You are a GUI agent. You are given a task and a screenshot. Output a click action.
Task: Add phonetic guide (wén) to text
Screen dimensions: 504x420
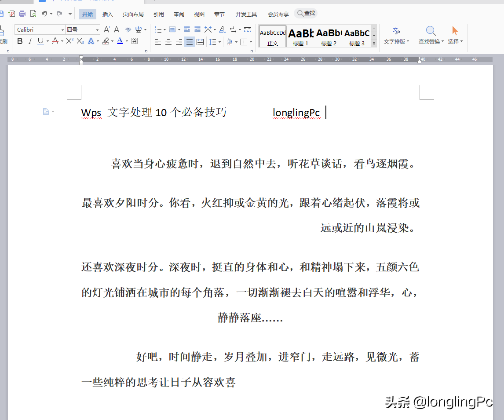coord(138,29)
